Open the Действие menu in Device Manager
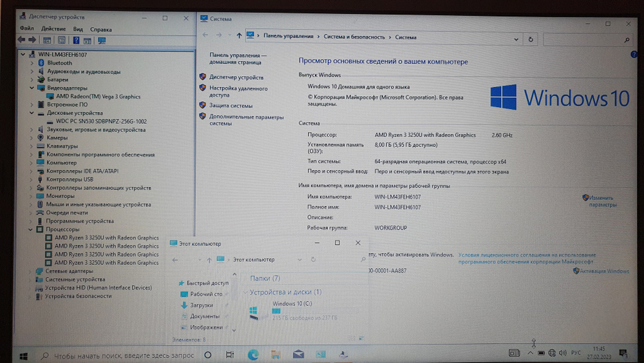 tap(53, 29)
